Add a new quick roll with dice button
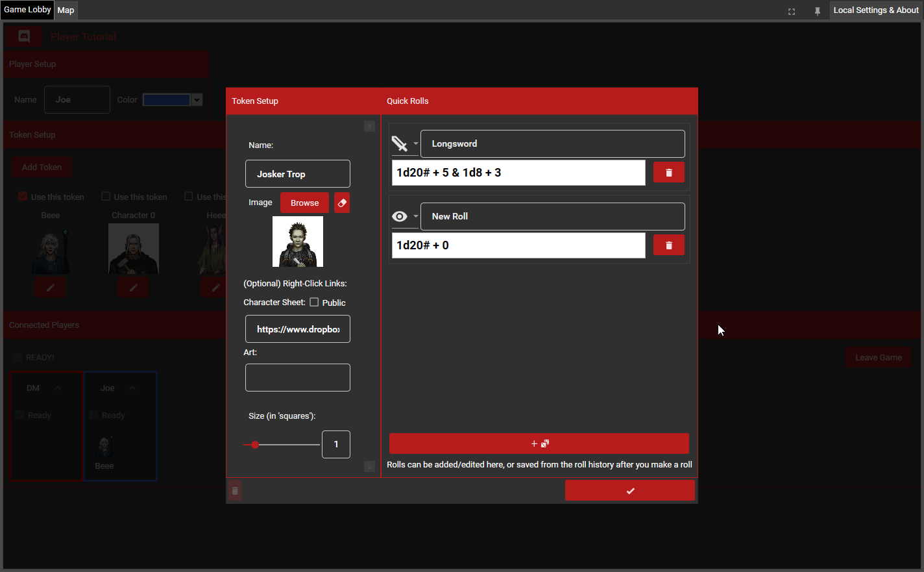The width and height of the screenshot is (924, 572). [539, 443]
